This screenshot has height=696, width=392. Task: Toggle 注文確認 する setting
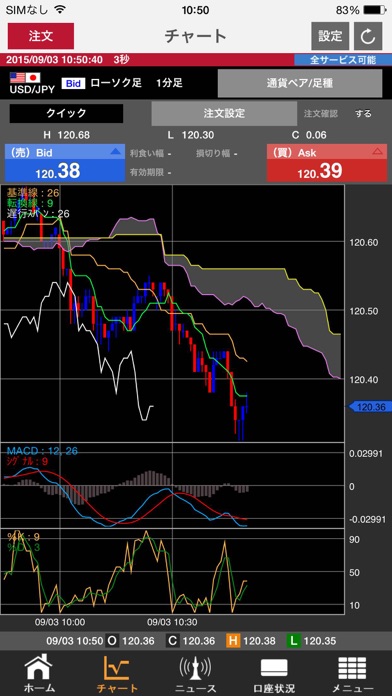tap(363, 113)
